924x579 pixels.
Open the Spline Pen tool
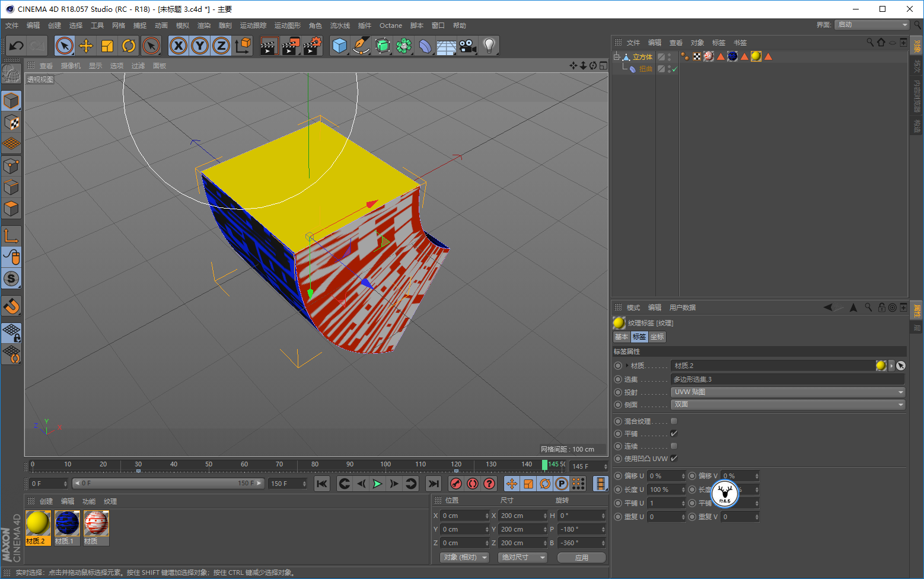[x=361, y=46]
